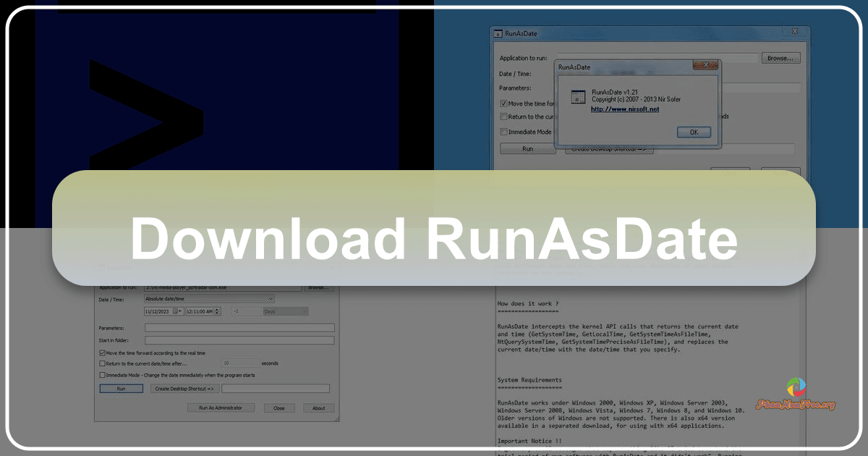Check the Immediate Mode checkbox
868x456 pixels.
(x=102, y=375)
